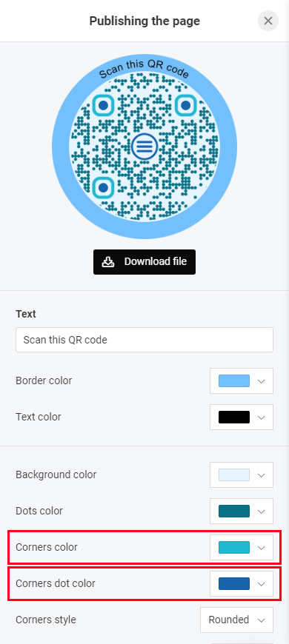Expand the Background color dropdown arrow

pos(261,474)
